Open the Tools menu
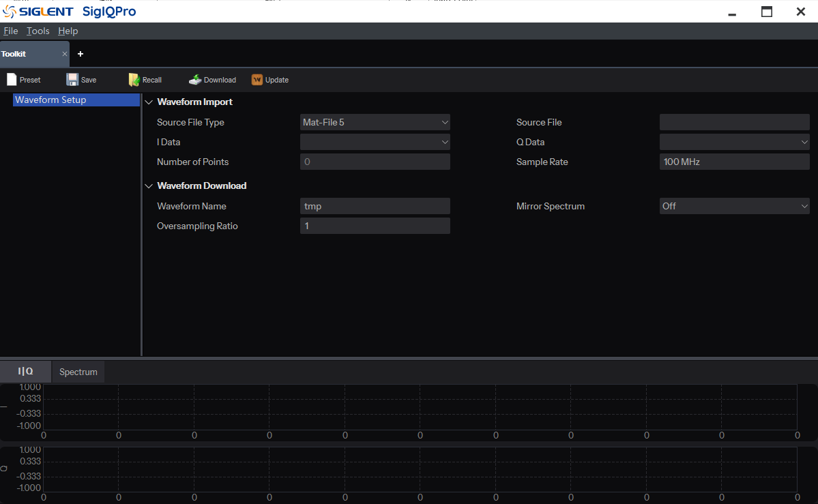Viewport: 818px width, 504px height. pyautogui.click(x=38, y=31)
